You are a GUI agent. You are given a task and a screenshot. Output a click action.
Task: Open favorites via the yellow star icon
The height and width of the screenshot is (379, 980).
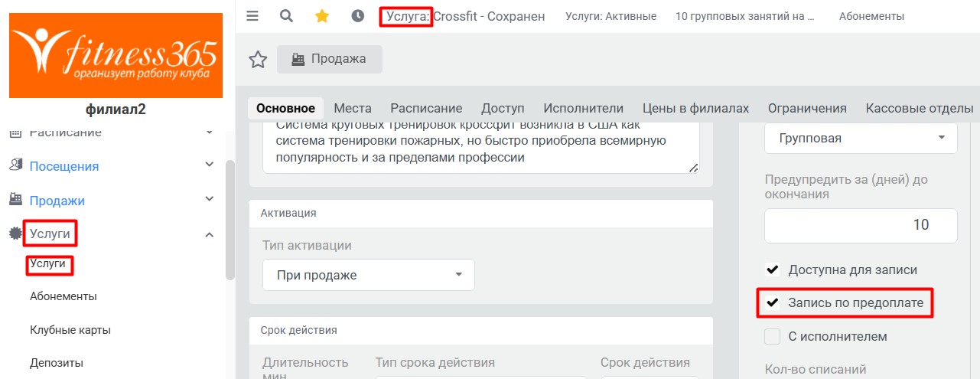coord(322,16)
